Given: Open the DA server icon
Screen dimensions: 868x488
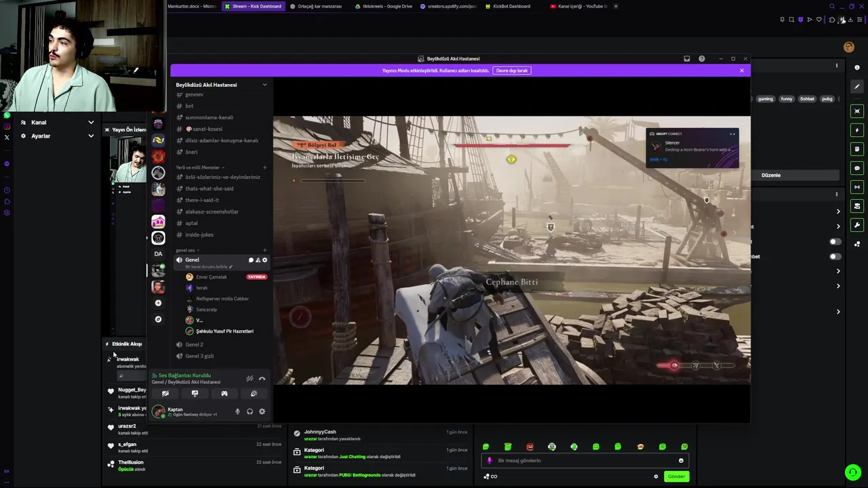Looking at the screenshot, I should pos(158,254).
